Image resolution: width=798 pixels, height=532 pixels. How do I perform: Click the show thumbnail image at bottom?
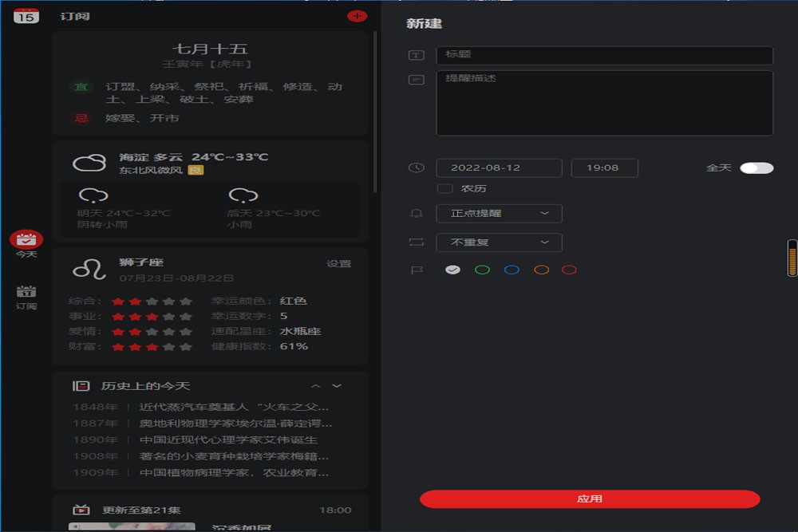tap(132, 527)
